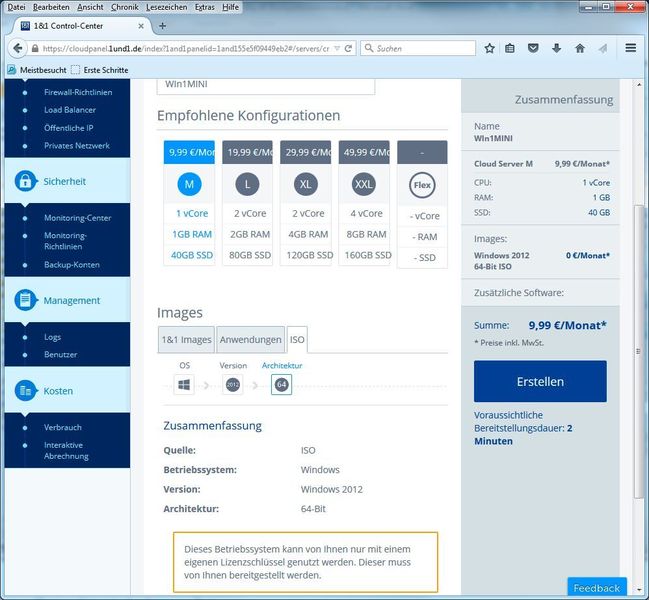
Task: Select the 19,99 € price header
Action: tap(247, 152)
